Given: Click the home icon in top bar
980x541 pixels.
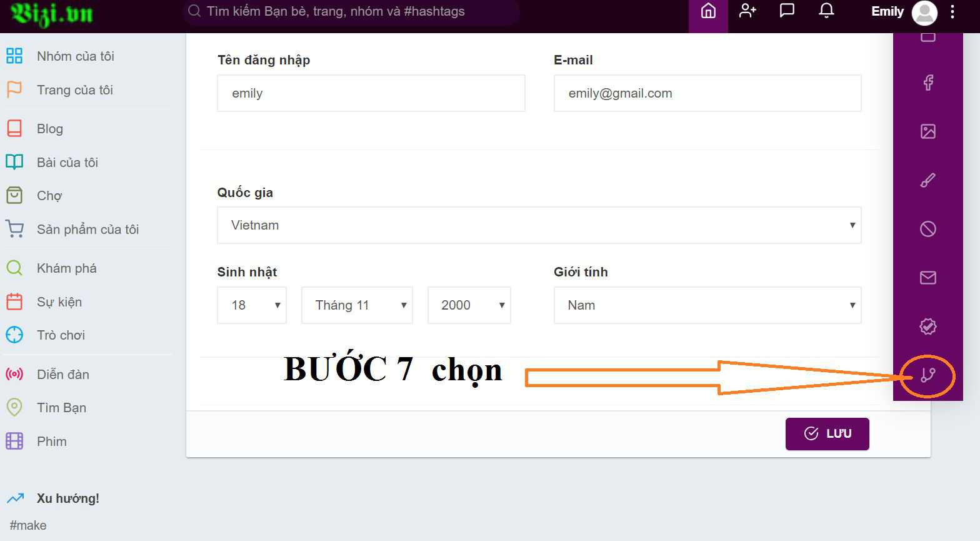Looking at the screenshot, I should click(708, 11).
